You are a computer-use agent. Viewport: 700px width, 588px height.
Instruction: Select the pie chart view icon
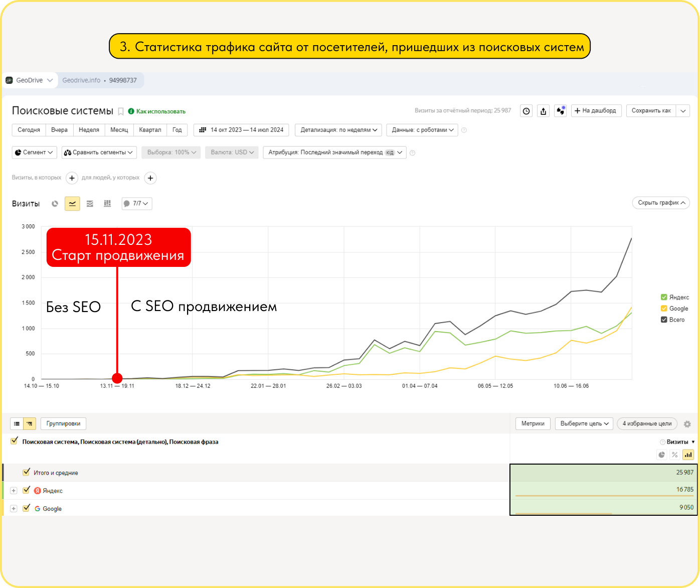pyautogui.click(x=55, y=204)
